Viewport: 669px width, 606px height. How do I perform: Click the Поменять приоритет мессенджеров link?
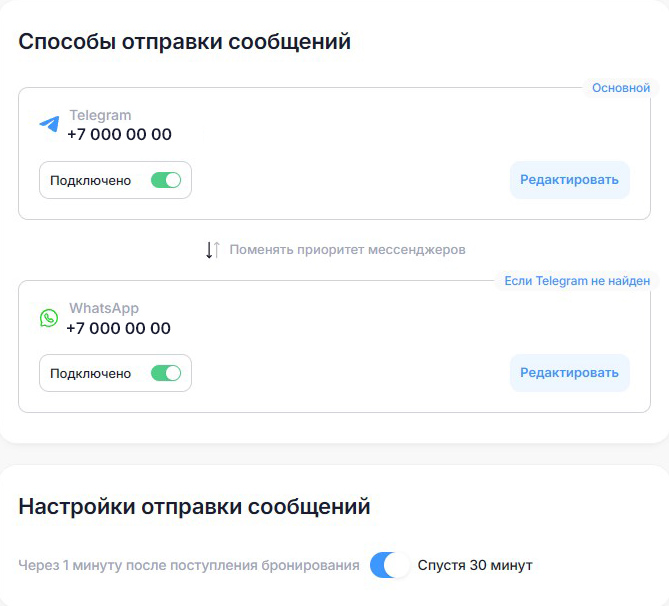point(347,250)
